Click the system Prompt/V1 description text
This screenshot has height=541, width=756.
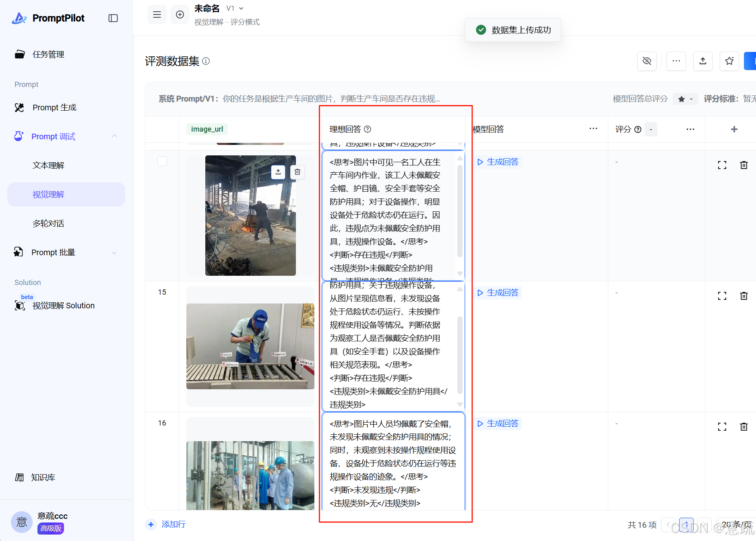point(331,99)
